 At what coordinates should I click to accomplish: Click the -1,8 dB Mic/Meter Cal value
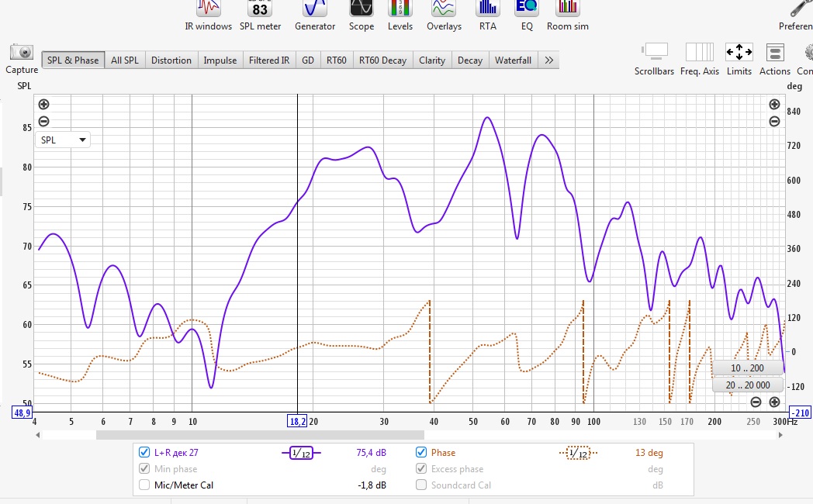click(x=372, y=485)
